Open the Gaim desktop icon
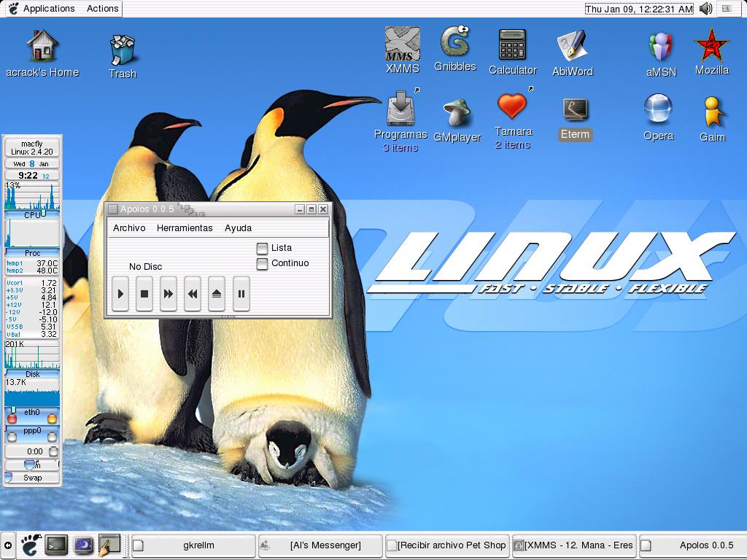This screenshot has width=747, height=560. coord(712,112)
